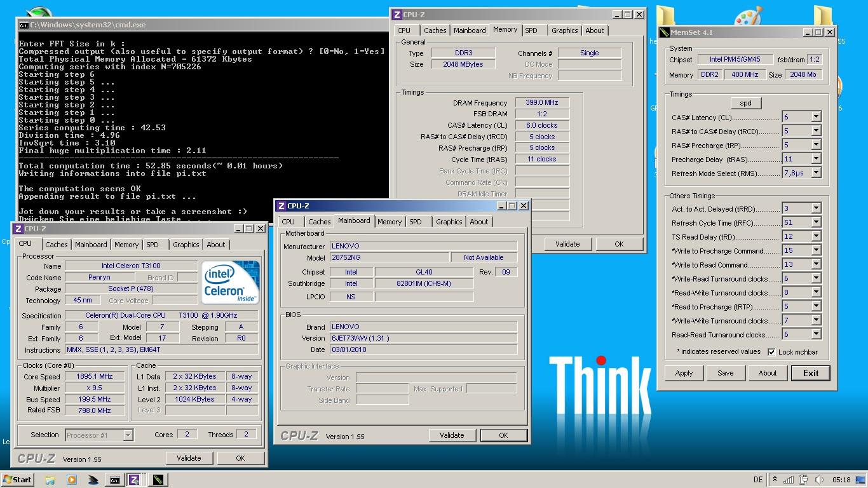Click the Z icon of the CPU-Z Mainboard window
This screenshot has width=868, height=488.
[x=281, y=206]
